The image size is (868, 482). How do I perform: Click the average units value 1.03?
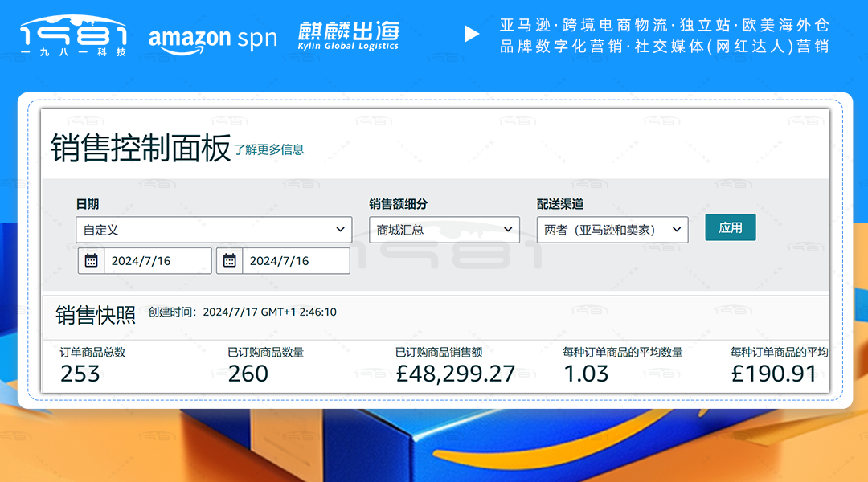pyautogui.click(x=586, y=374)
